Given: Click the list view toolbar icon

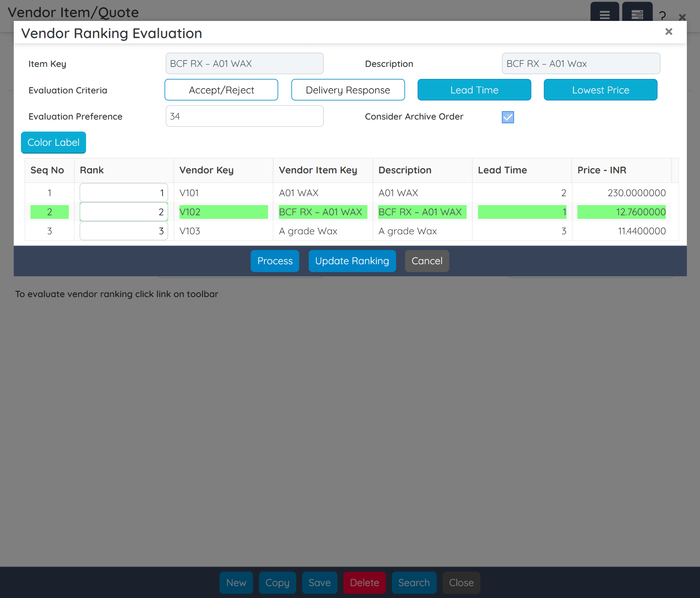Looking at the screenshot, I should tap(637, 14).
